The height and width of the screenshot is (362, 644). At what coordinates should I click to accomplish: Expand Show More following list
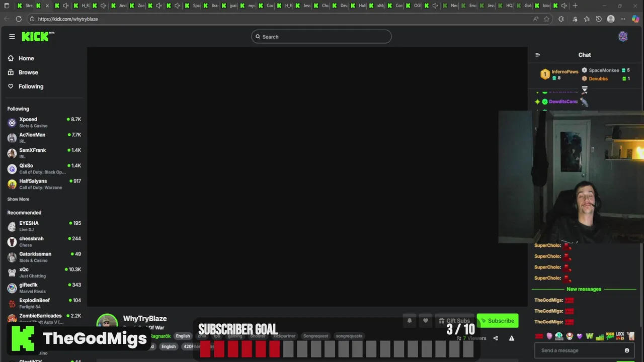pos(18,199)
